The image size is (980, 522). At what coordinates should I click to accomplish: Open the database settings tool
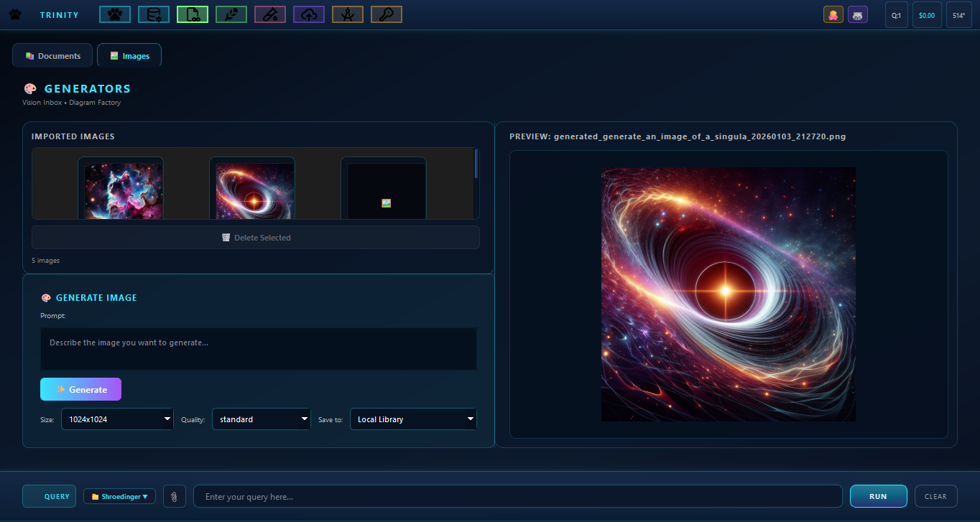tap(153, 14)
